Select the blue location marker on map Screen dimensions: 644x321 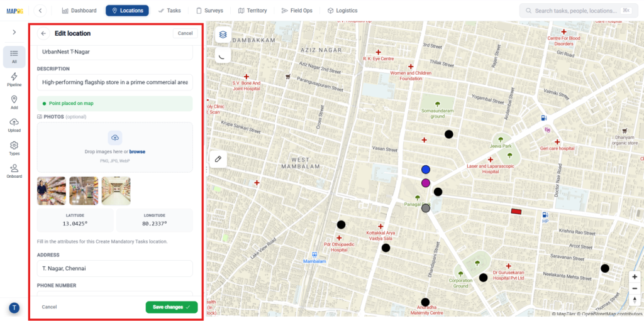tap(426, 170)
